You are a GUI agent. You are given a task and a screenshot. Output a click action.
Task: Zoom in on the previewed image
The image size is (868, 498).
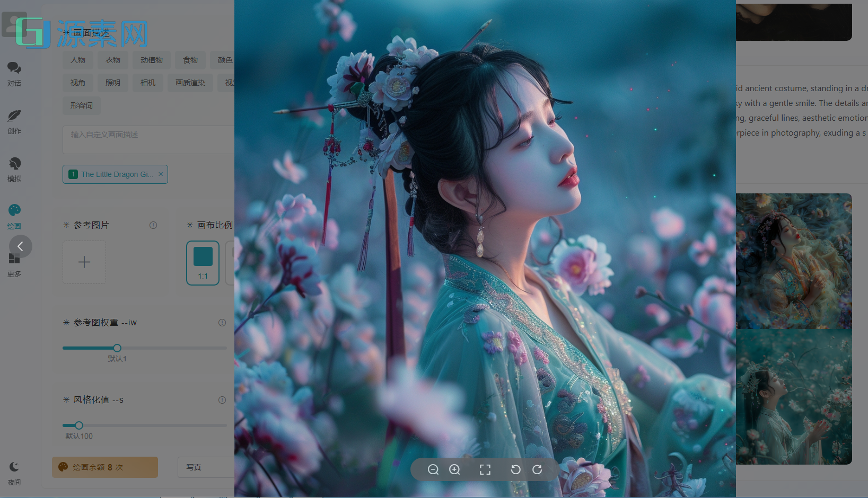point(454,469)
